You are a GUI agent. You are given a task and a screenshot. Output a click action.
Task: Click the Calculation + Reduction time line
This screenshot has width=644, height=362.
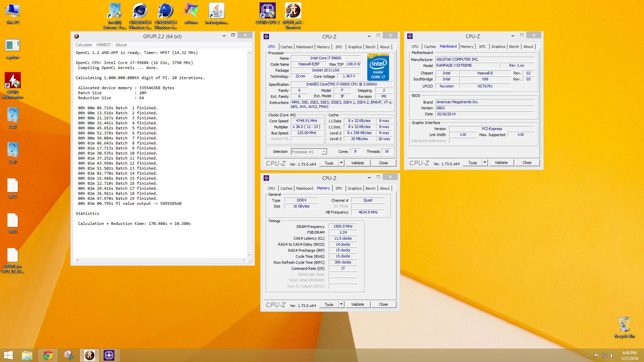tap(134, 224)
